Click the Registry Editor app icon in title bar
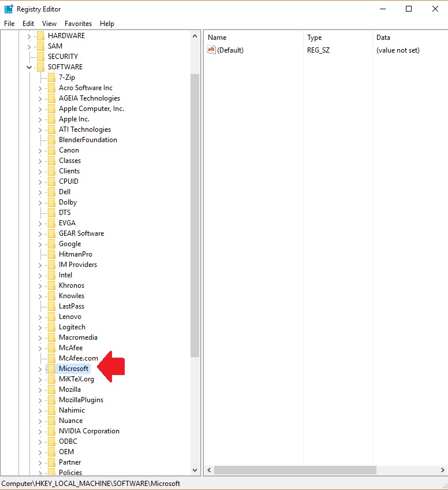 click(9, 9)
